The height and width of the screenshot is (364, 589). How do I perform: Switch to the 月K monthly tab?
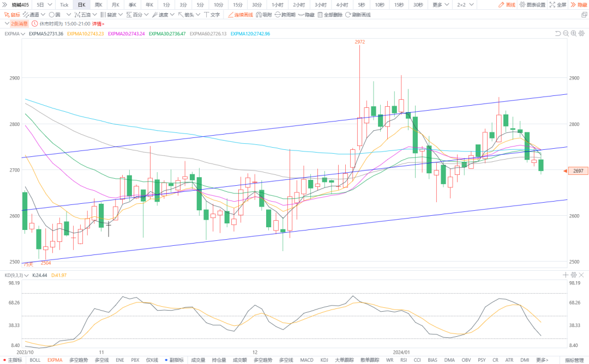pos(115,5)
